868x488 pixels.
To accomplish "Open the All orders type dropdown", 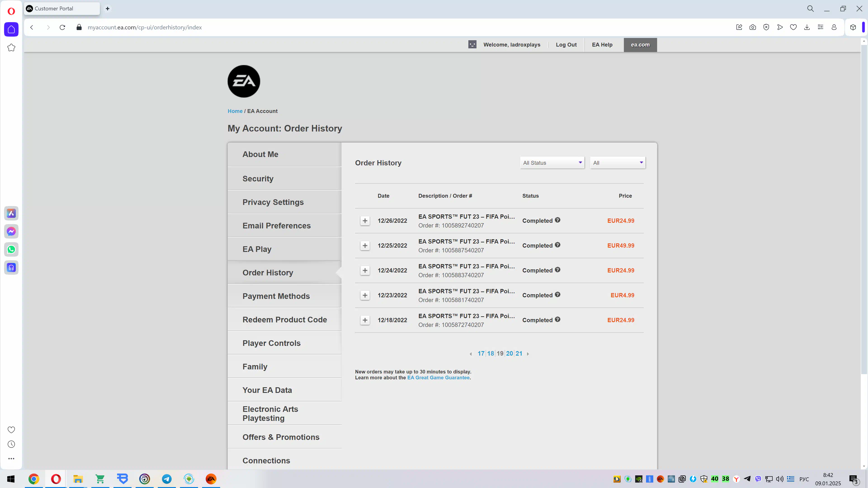I will tap(618, 163).
